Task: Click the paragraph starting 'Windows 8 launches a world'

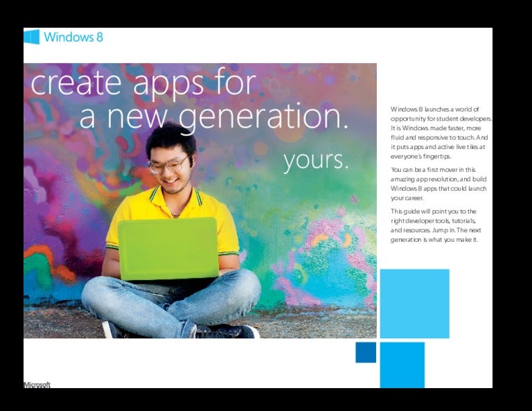Action: coord(441,132)
